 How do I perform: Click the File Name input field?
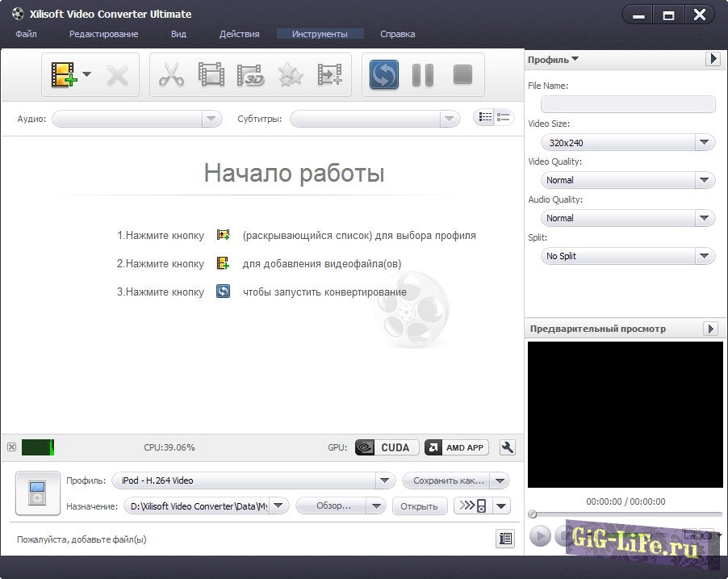pos(627,104)
